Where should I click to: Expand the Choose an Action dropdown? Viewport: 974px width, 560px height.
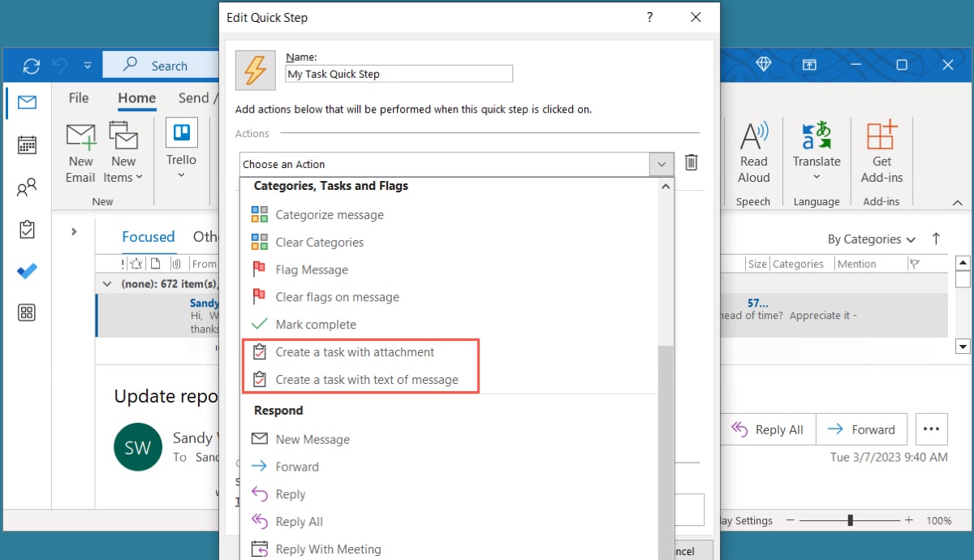click(662, 162)
